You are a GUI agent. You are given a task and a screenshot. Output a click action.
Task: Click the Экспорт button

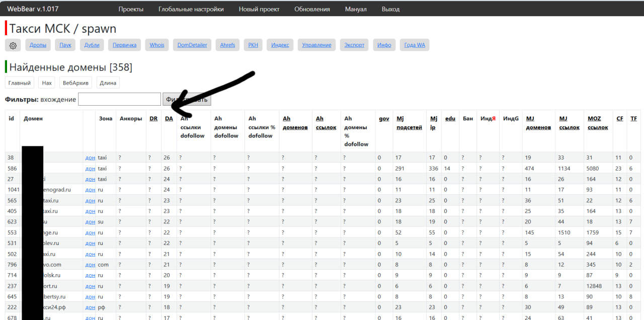(x=354, y=45)
